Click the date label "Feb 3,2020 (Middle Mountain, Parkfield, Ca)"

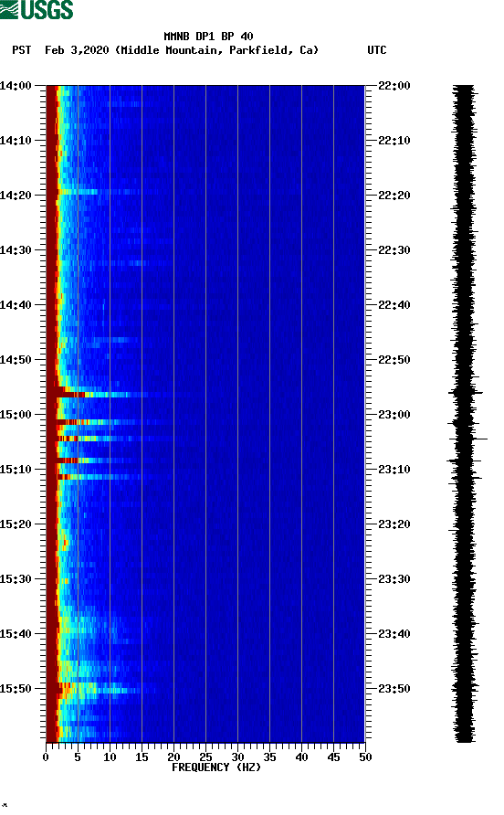[182, 50]
